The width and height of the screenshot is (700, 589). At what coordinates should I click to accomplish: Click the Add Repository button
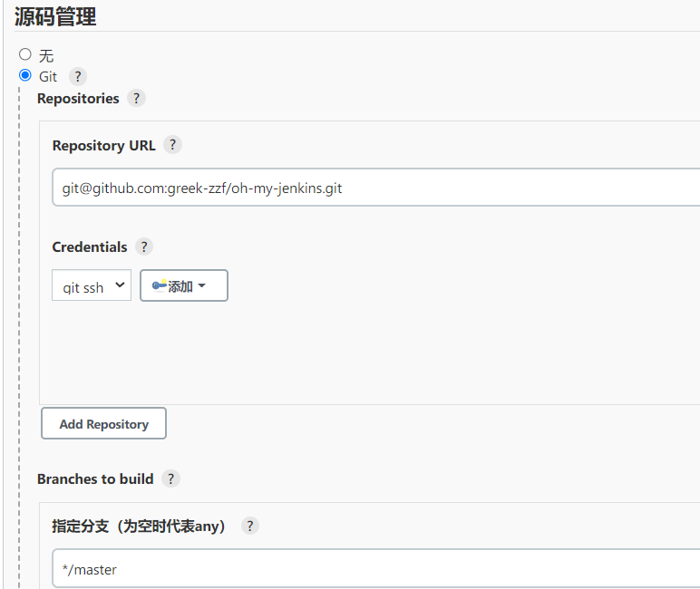[103, 424]
